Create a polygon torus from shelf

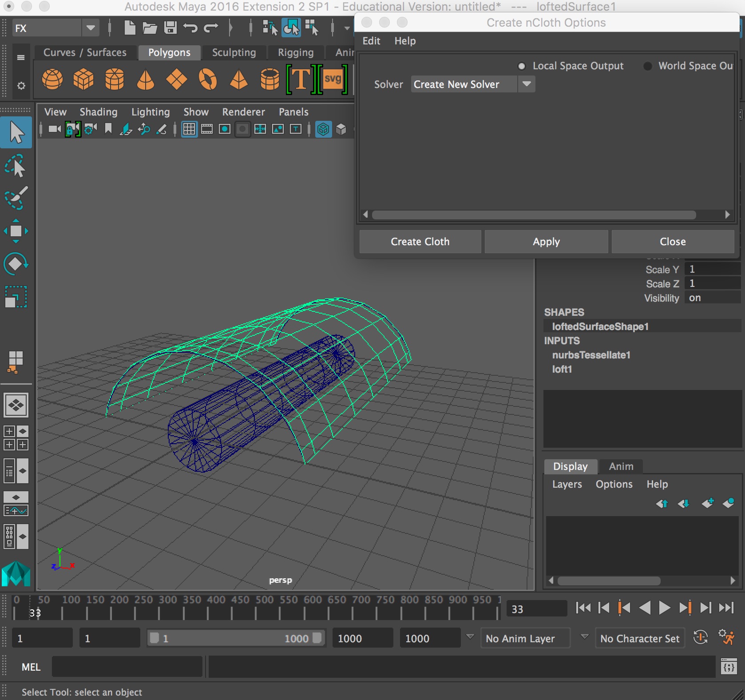pyautogui.click(x=207, y=80)
